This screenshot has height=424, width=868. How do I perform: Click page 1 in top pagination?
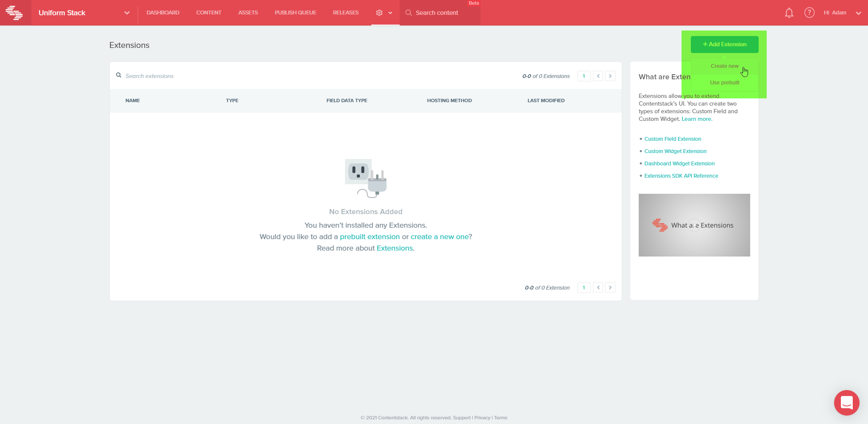(x=584, y=76)
